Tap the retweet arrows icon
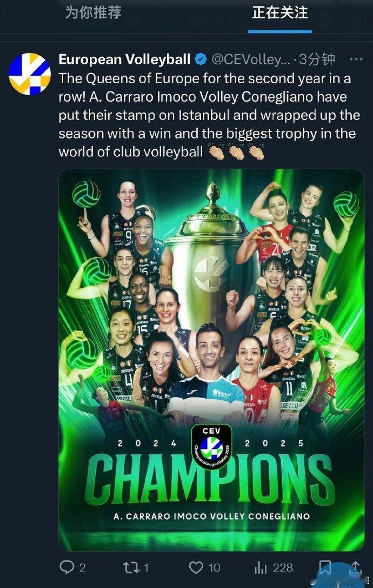This screenshot has height=588, width=373. point(131,567)
